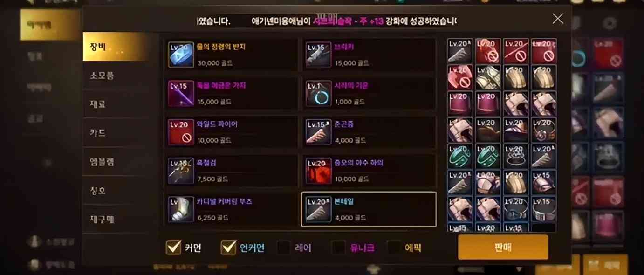Select the purple staff icon priced 15,000 골드
644x275 pixels.
tap(181, 93)
